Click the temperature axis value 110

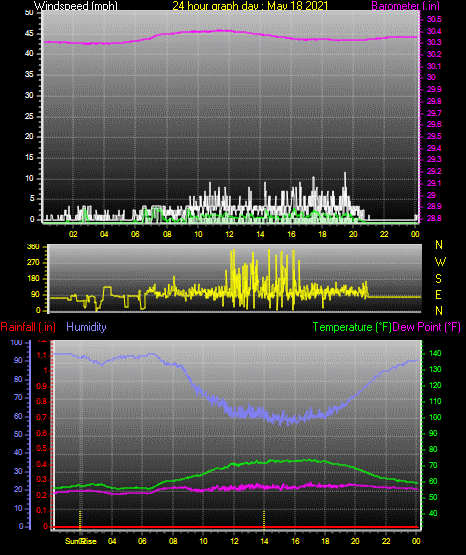[x=435, y=401]
